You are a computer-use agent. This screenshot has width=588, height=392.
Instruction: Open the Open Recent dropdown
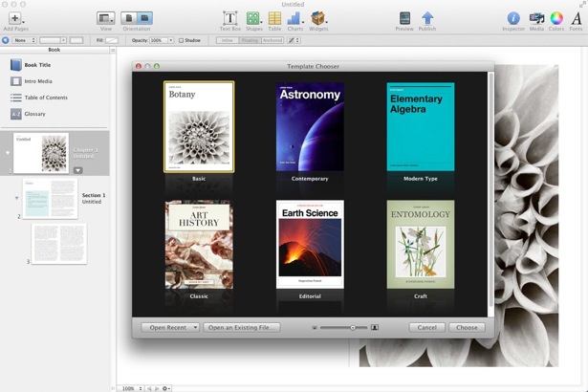pos(170,327)
